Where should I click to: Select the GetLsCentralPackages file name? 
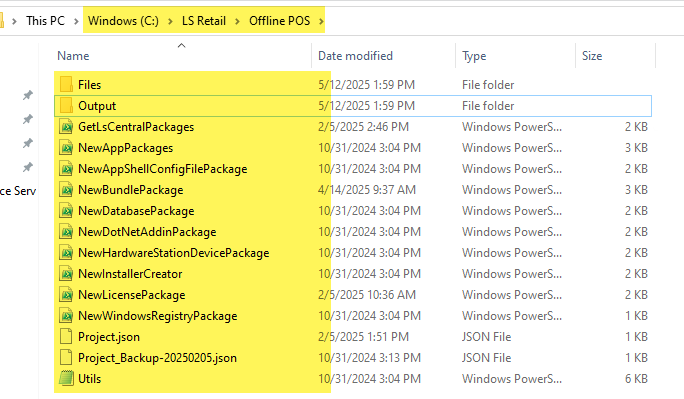point(136,127)
